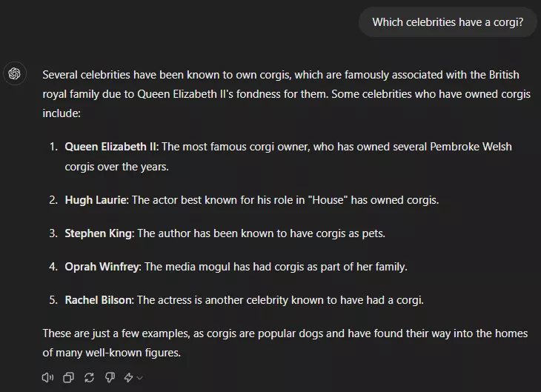
Task: Select the user message bubble about corgis
Action: click(448, 22)
